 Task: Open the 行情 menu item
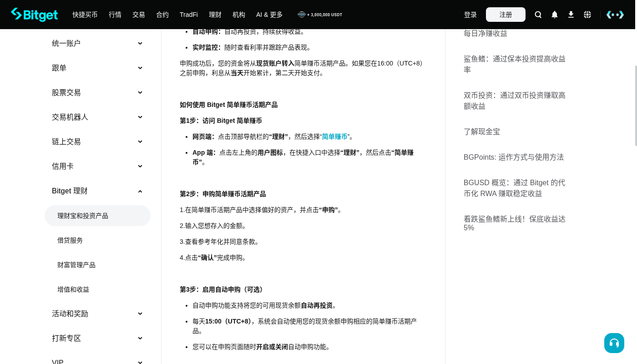tap(115, 15)
